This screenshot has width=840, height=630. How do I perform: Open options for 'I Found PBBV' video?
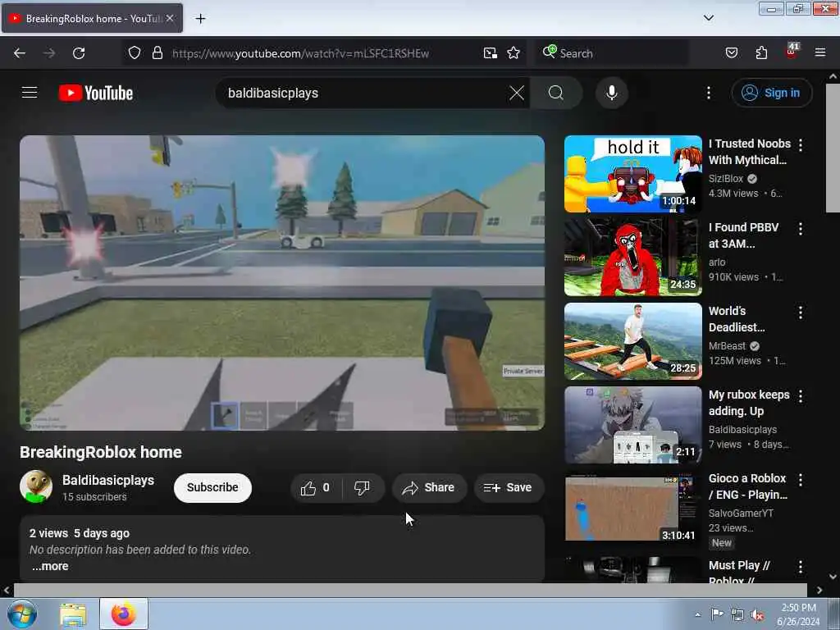point(801,229)
